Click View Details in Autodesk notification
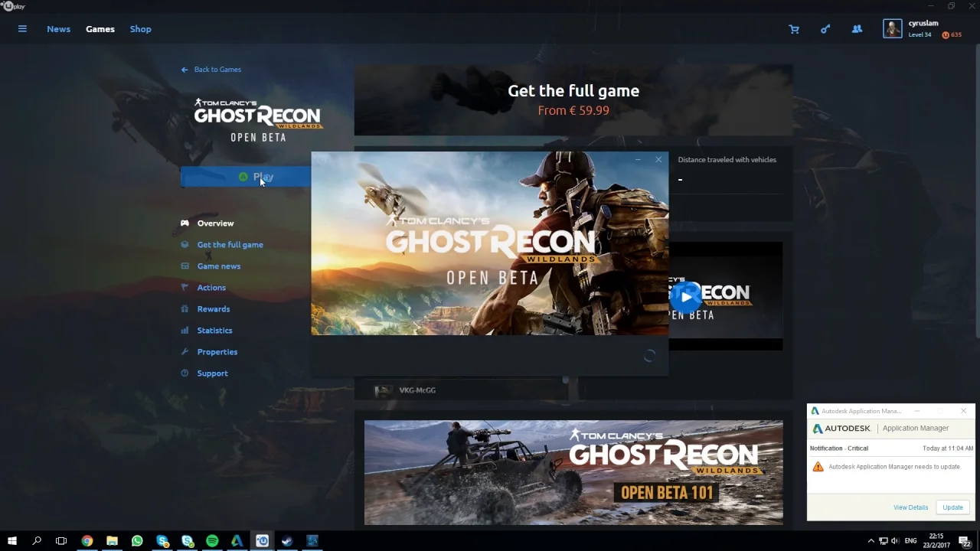Viewport: 980px width, 551px height. (910, 507)
